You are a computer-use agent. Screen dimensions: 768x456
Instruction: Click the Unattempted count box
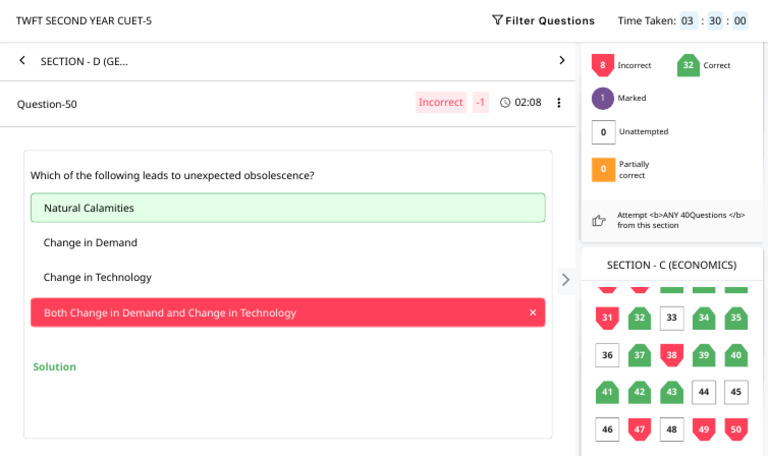pos(603,132)
